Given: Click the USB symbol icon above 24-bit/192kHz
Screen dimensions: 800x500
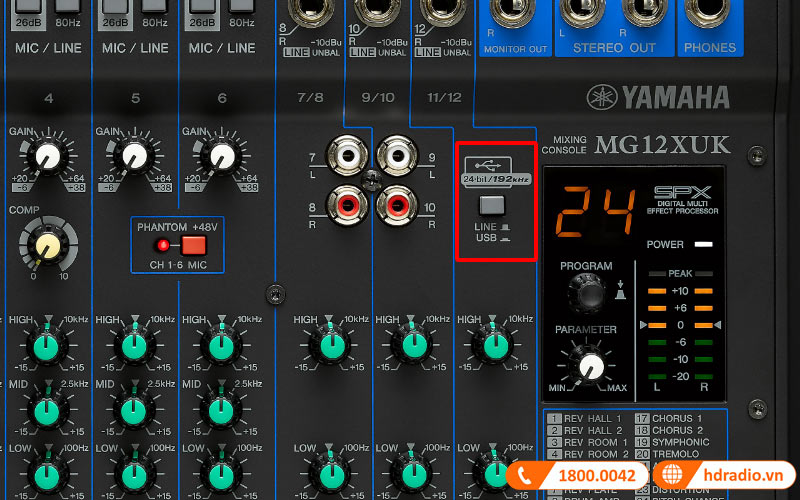Looking at the screenshot, I should coord(488,165).
